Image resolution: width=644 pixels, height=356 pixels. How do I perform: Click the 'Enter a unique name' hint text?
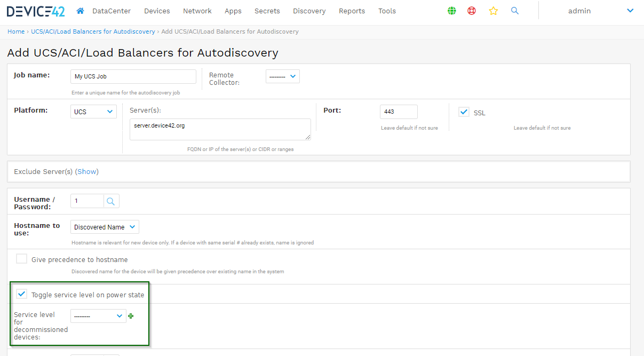pos(126,92)
